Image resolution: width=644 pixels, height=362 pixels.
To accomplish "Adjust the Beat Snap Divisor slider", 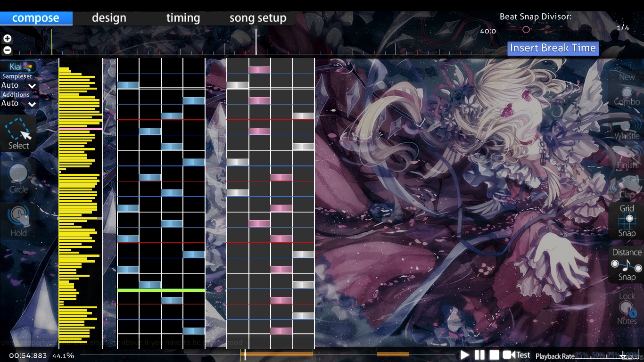I will coord(557,30).
